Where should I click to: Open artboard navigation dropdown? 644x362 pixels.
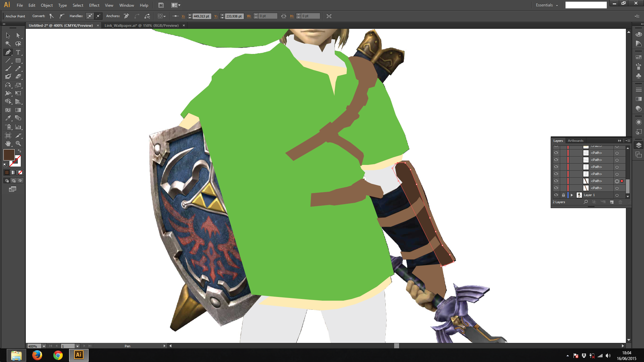click(77, 346)
